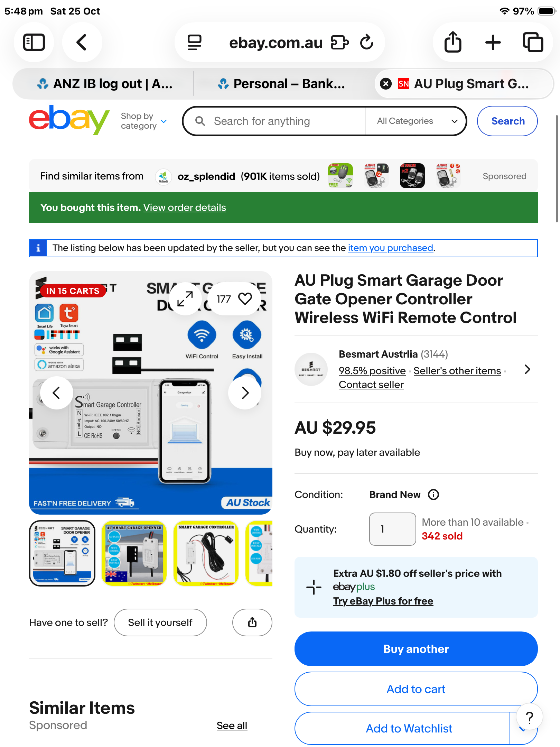Open the Safari sidebar panel
This screenshot has height=747, width=560.
(x=34, y=43)
